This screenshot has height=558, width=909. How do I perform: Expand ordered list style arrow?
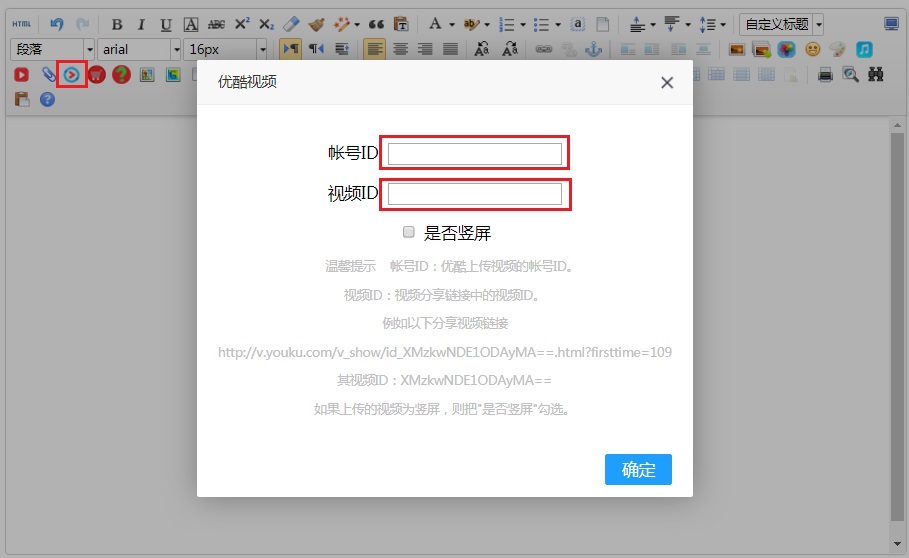(x=523, y=25)
